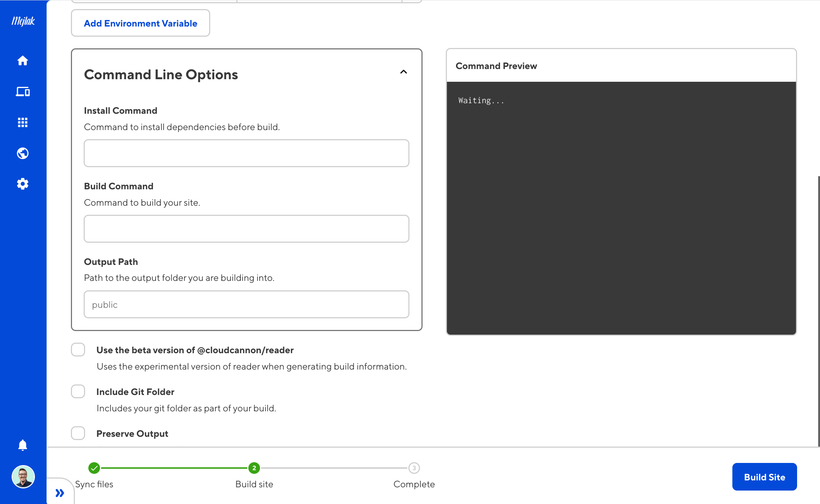
Task: Enable the Include Git Folder option
Action: (x=78, y=391)
